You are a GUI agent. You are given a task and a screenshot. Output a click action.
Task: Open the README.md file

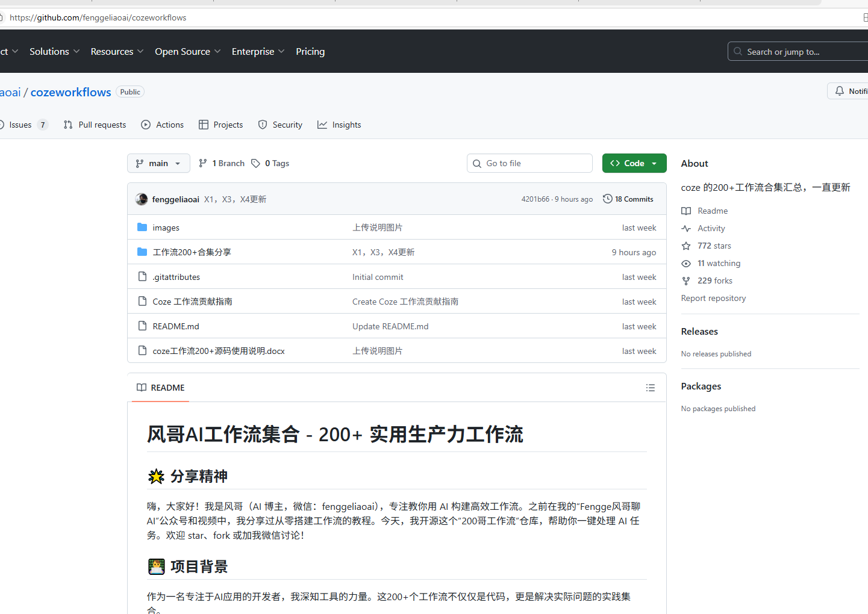click(x=176, y=326)
